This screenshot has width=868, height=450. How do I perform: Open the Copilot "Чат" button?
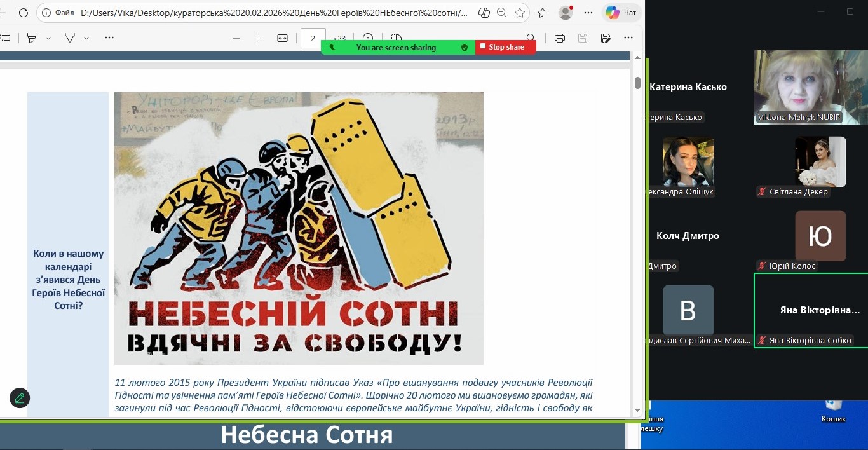tap(621, 13)
